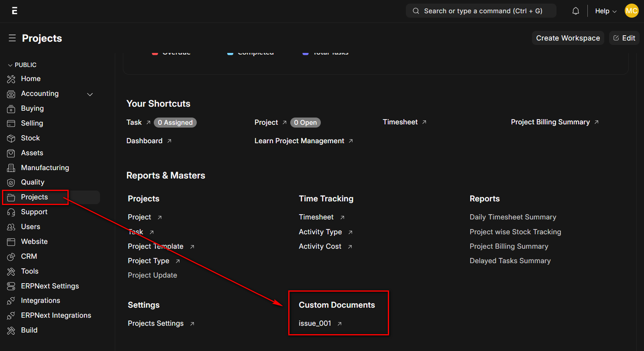Open the ERPNext logo home icon
The height and width of the screenshot is (351, 644).
(14, 11)
